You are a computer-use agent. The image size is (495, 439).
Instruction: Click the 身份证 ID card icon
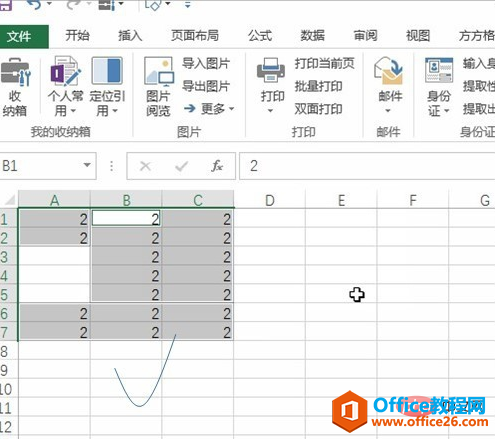(439, 70)
